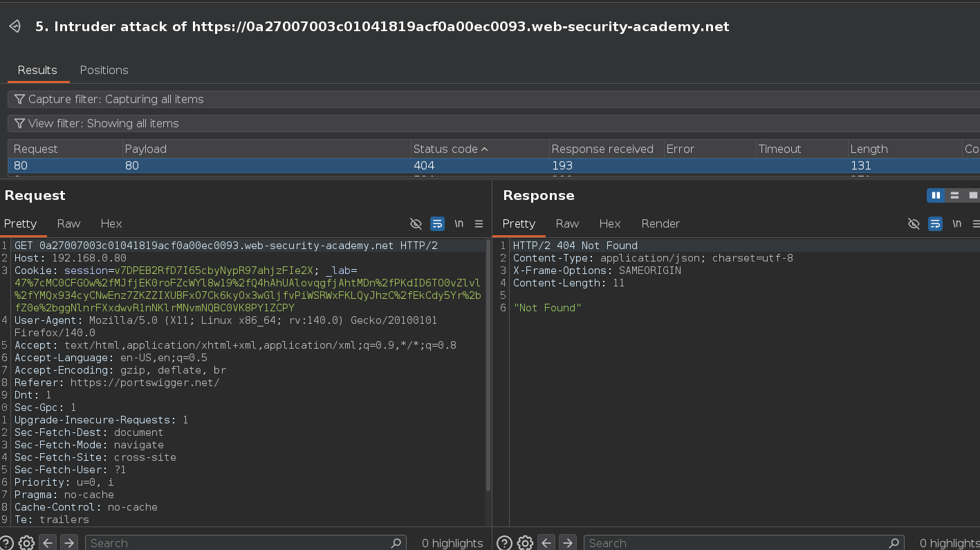Screen dimensions: 980x550
Task: Select the Response Pretty tab
Action: [x=519, y=223]
